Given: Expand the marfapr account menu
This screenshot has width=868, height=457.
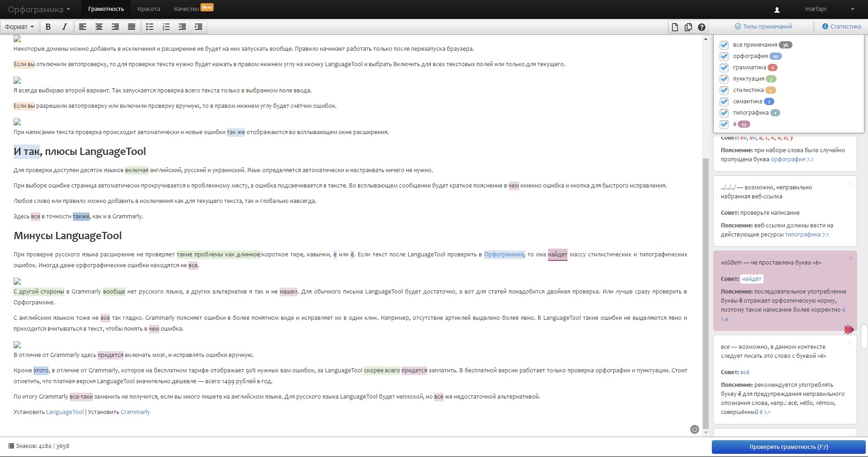Looking at the screenshot, I should (830, 9).
